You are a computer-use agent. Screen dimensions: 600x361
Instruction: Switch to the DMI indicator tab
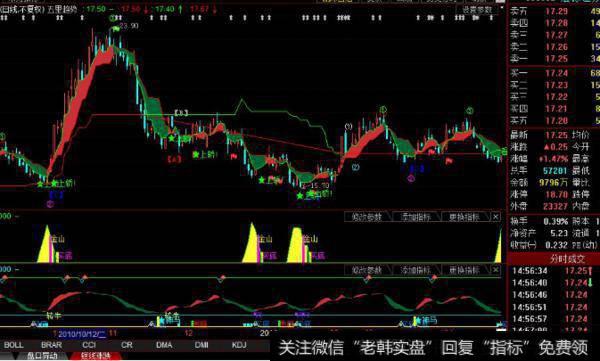point(202,345)
